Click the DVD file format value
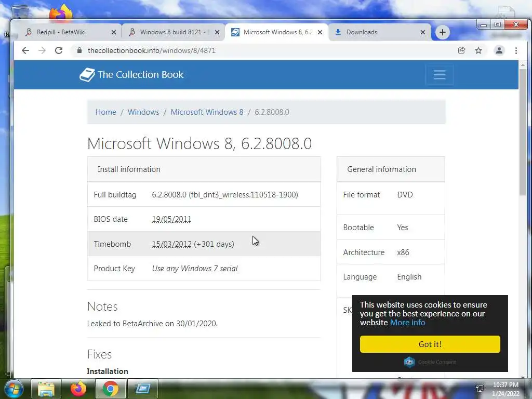Screen dimensions: 532x399 click(x=405, y=195)
